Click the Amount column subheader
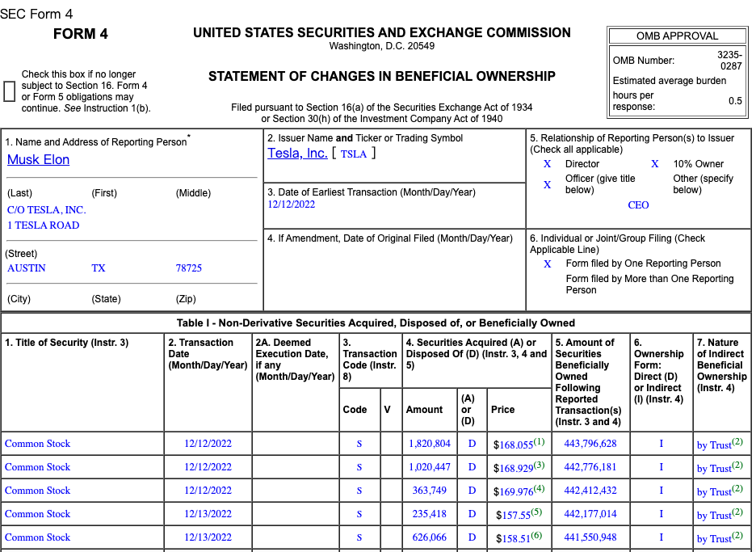Viewport: 756px width, 552px height. [424, 410]
